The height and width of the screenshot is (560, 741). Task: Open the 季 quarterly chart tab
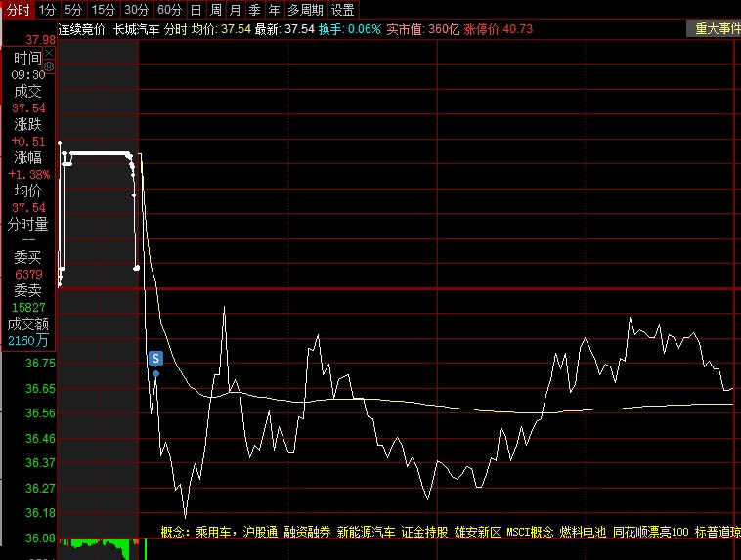(x=255, y=10)
